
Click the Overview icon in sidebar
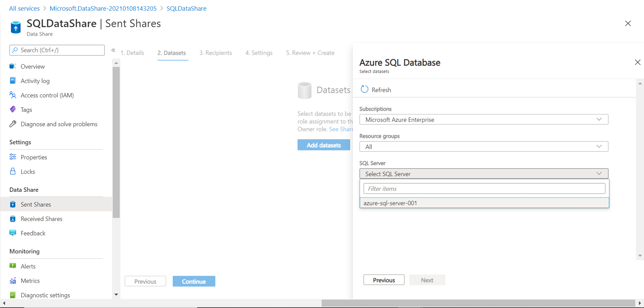click(13, 66)
